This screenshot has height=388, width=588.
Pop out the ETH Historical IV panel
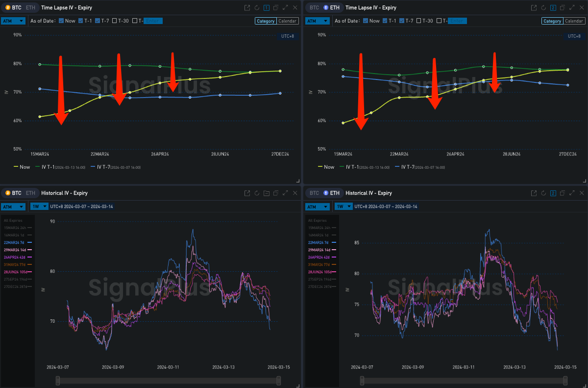pos(535,193)
